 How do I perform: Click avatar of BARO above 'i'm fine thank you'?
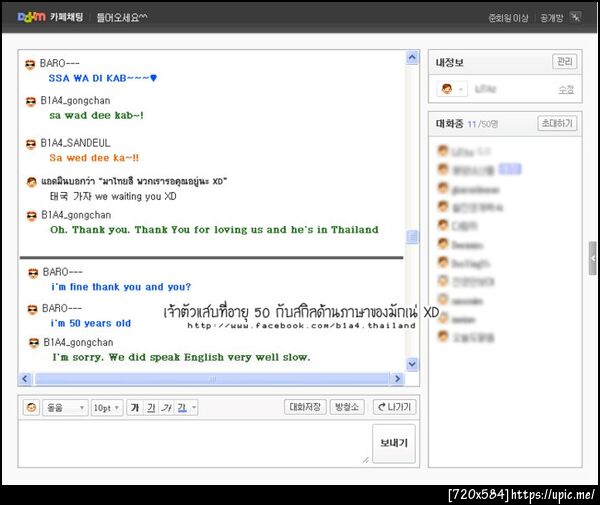click(x=33, y=273)
